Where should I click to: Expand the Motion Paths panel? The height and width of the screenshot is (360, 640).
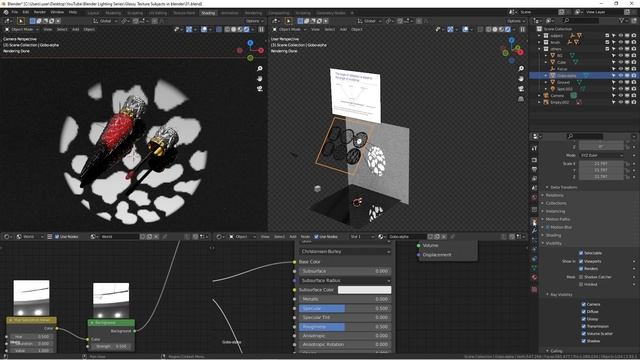point(558,219)
